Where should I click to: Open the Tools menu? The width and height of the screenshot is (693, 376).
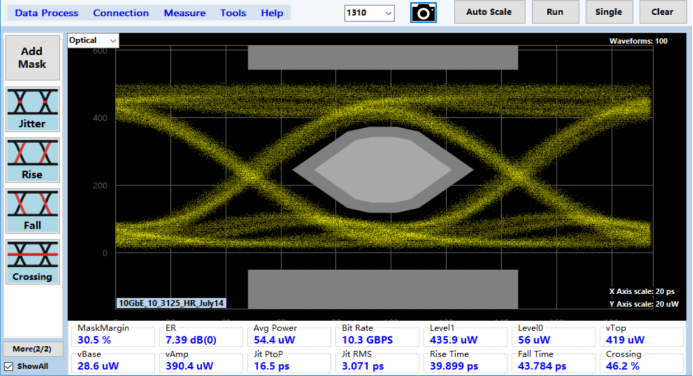(x=233, y=13)
